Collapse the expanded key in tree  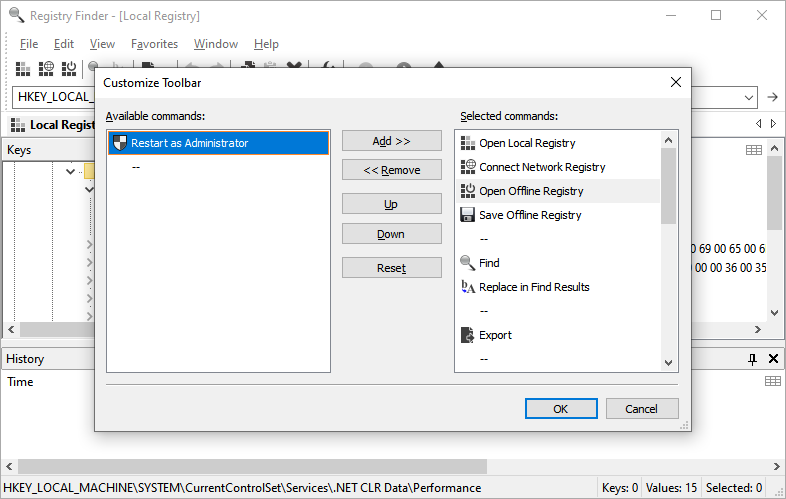(70, 172)
